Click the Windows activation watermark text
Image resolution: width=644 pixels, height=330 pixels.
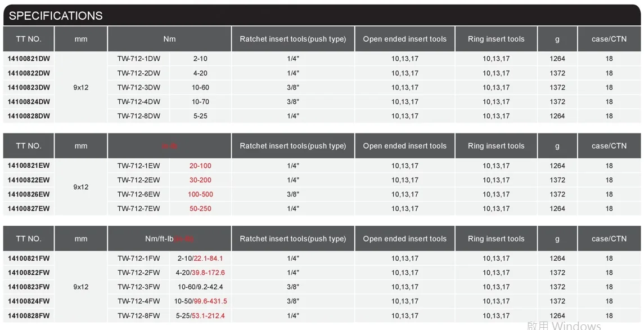tap(564, 325)
